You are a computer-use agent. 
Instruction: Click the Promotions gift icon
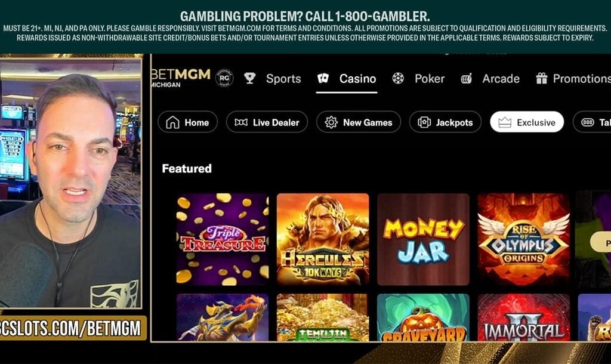pos(541,78)
